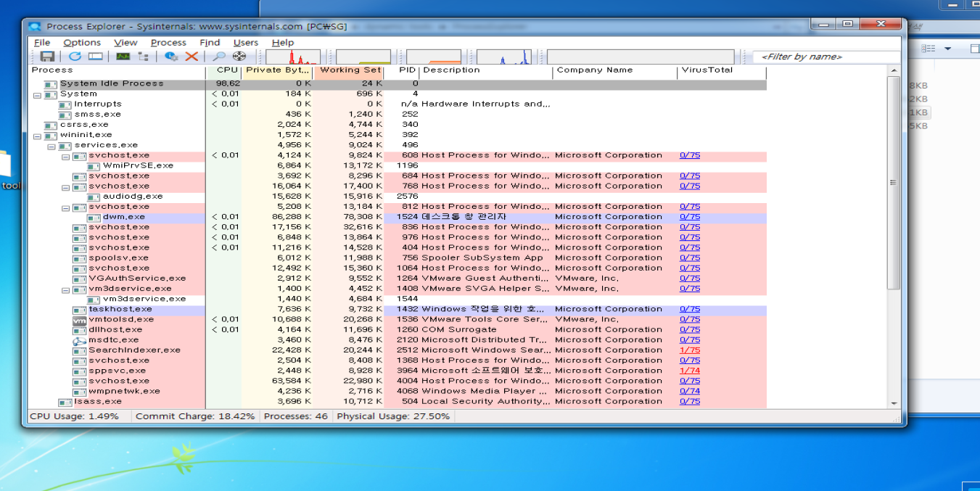The image size is (980, 491).
Task: Open the 0/74 VirusTotal link for wmpnetwk.exe
Action: 690,391
